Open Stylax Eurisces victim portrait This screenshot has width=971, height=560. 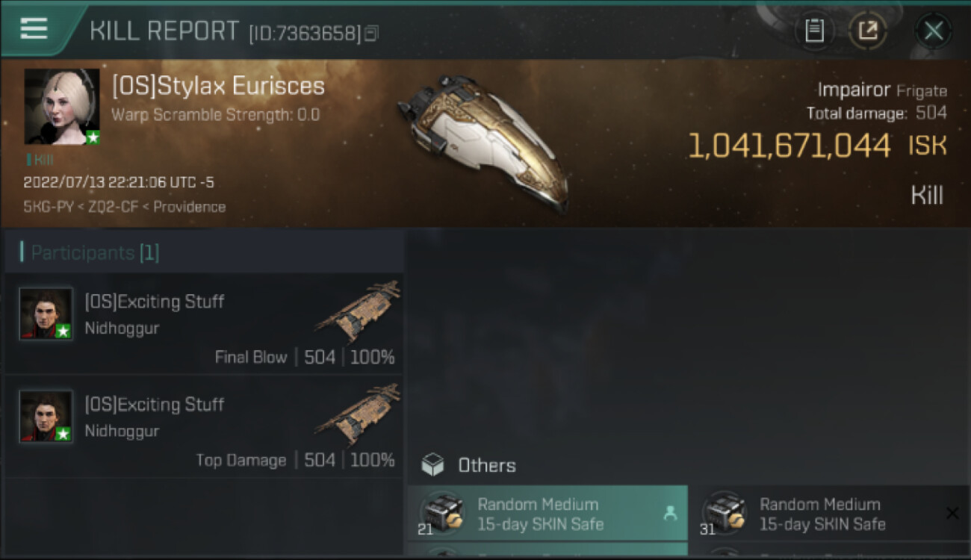(x=62, y=107)
